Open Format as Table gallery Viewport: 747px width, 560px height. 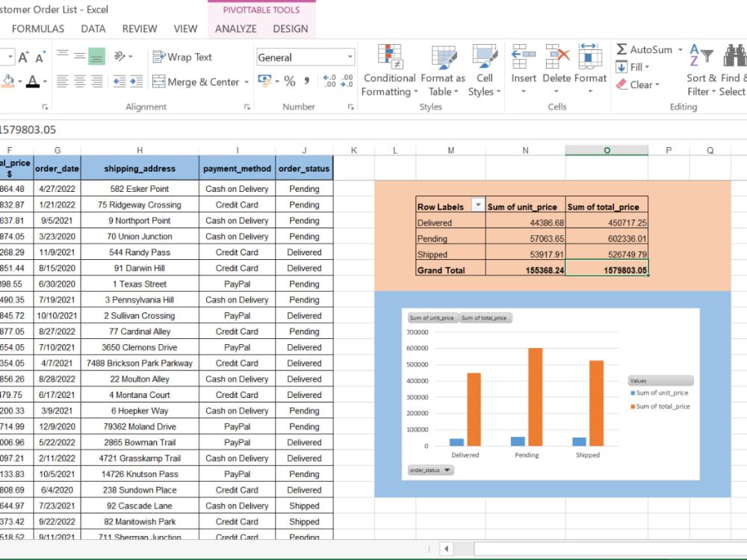pos(443,70)
